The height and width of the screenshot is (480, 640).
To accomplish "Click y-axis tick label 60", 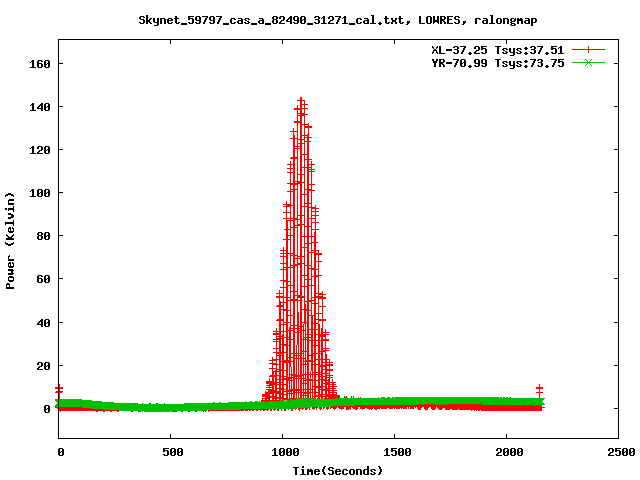I will (x=43, y=279).
